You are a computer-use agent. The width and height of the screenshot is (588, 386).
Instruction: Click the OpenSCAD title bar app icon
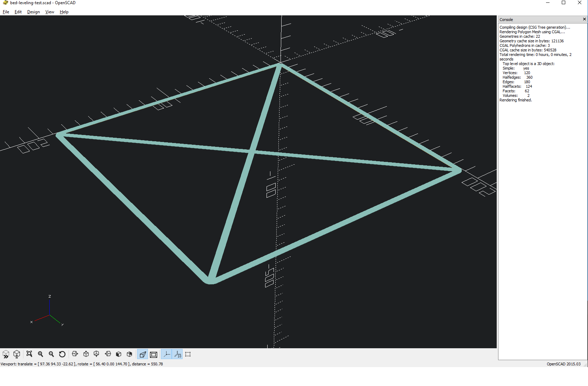6,3
